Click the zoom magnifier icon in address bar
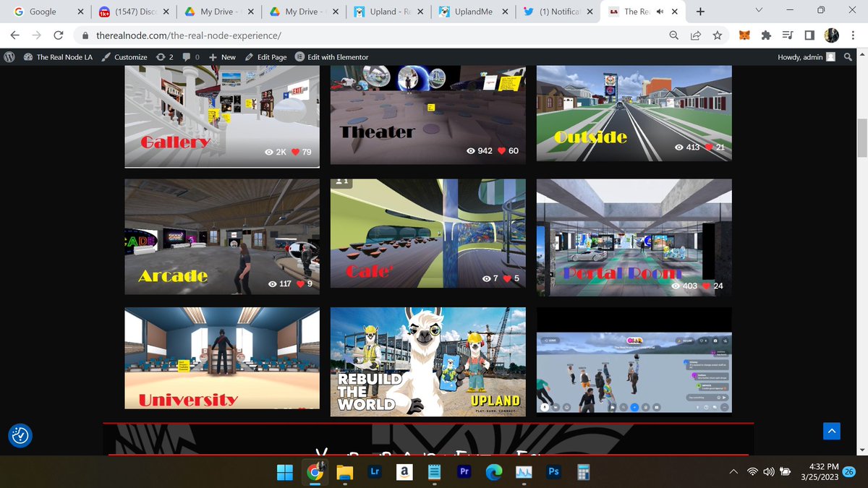 pos(673,35)
